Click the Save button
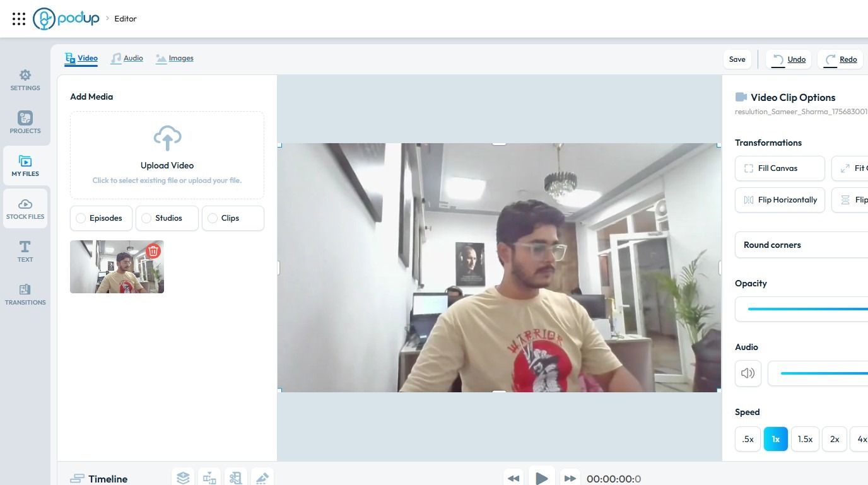Image resolution: width=868 pixels, height=485 pixels. [x=737, y=59]
